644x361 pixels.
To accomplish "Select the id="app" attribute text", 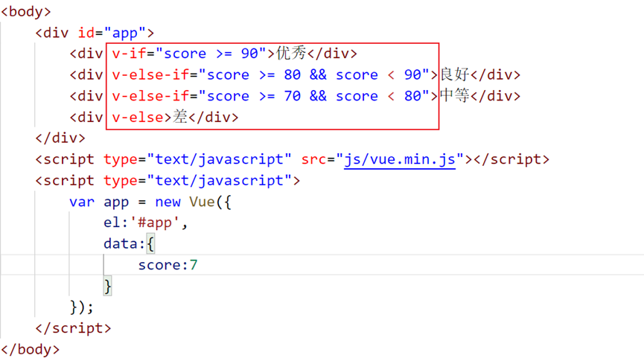I will coord(112,33).
